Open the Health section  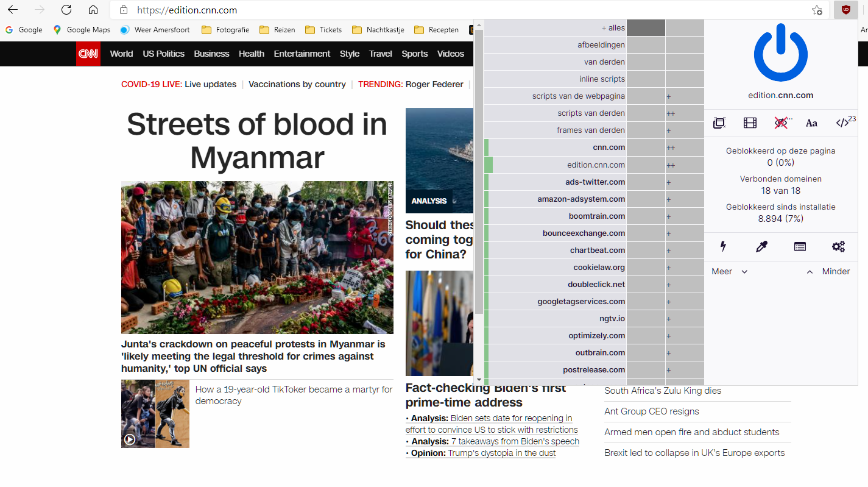click(252, 54)
